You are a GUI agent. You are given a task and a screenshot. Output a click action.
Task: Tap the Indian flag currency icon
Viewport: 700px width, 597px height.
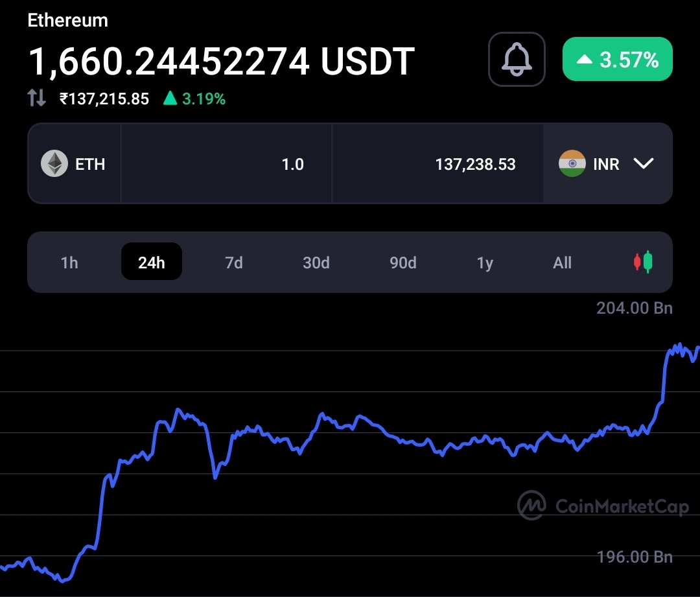coord(572,163)
